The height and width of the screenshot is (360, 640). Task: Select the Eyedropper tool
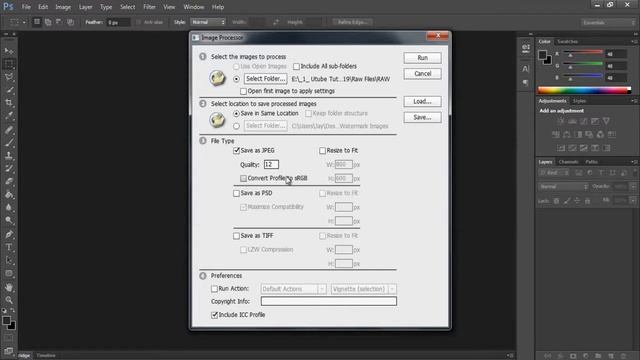[9, 116]
